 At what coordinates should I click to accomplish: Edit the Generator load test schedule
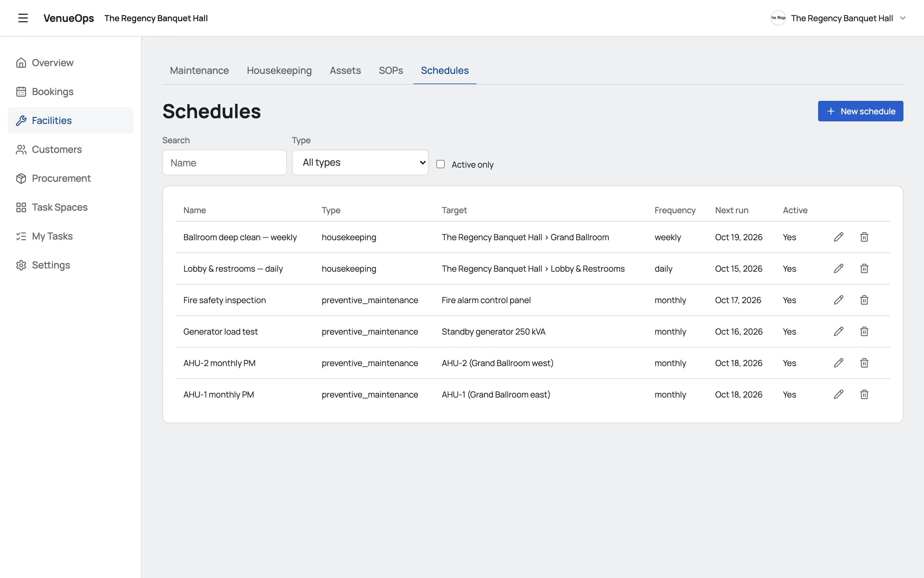[838, 331]
